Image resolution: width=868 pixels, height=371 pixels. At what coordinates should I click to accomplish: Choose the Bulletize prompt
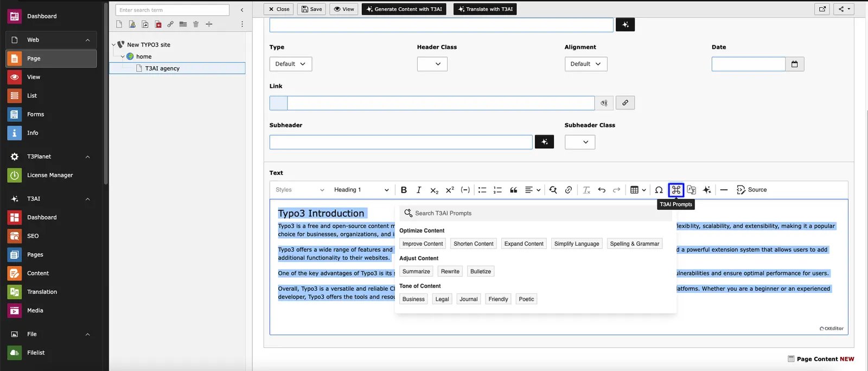[481, 271]
